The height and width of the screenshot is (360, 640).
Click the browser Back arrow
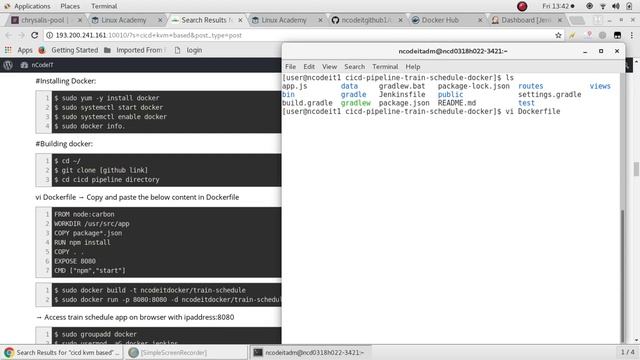click(x=9, y=36)
